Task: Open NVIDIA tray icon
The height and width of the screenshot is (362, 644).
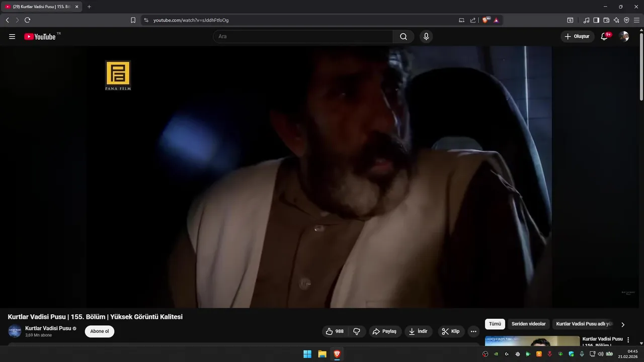Action: coord(496,354)
